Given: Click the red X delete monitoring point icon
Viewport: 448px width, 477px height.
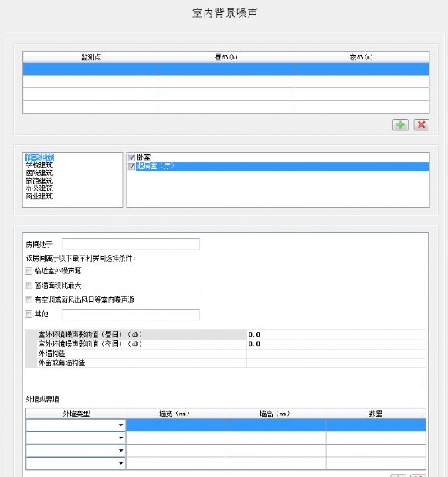Looking at the screenshot, I should [x=421, y=125].
